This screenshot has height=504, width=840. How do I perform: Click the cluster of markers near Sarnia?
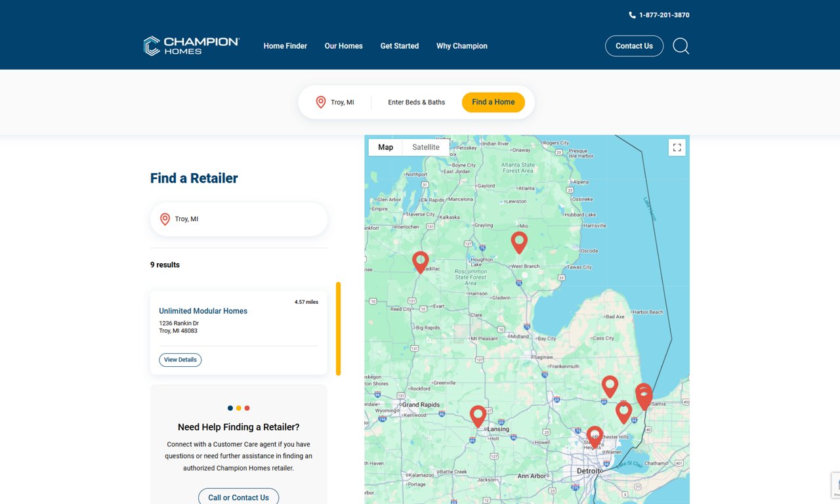click(644, 394)
